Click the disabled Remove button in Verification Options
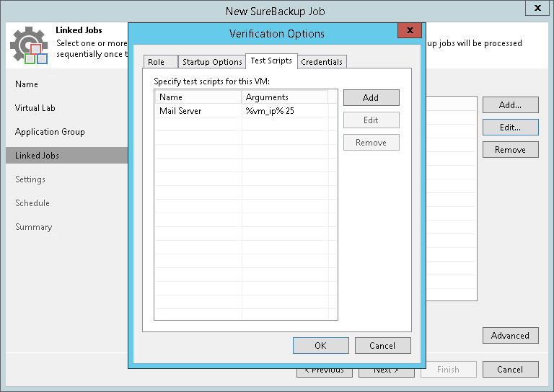Viewport: 554px width, 392px height. pos(371,143)
